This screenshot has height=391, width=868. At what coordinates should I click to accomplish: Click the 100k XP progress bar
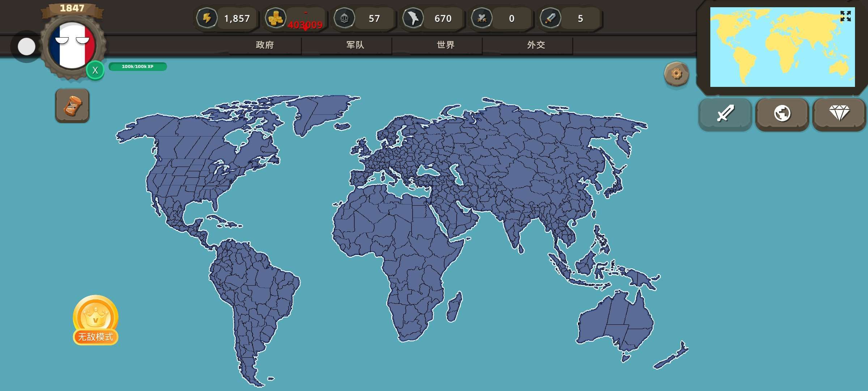(x=137, y=67)
